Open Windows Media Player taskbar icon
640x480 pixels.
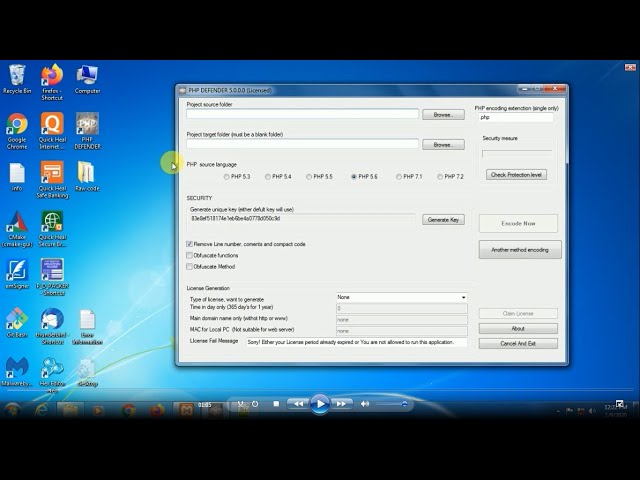point(98,409)
